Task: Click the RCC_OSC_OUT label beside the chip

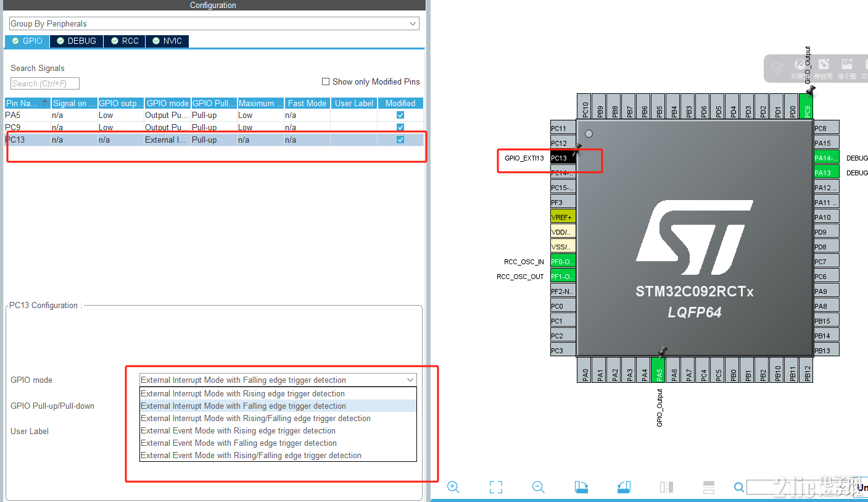Action: click(x=520, y=277)
